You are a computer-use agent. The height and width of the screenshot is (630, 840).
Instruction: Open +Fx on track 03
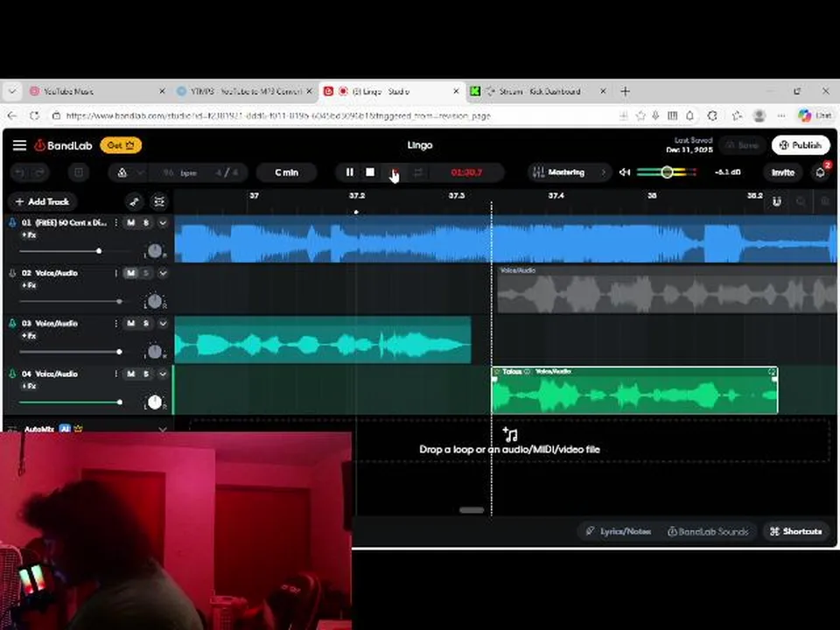point(29,335)
